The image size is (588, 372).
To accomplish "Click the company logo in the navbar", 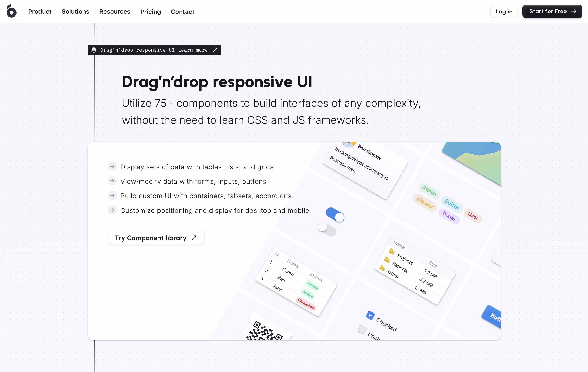I will [11, 11].
